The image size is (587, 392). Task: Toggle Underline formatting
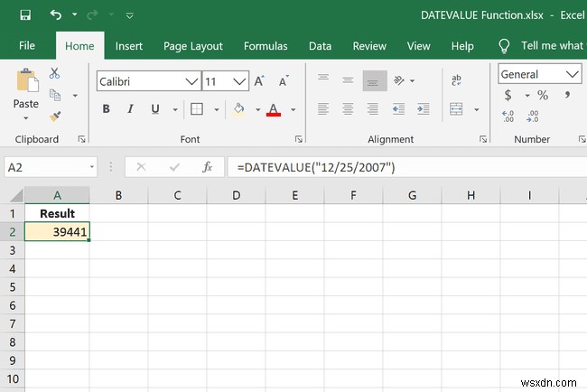154,109
